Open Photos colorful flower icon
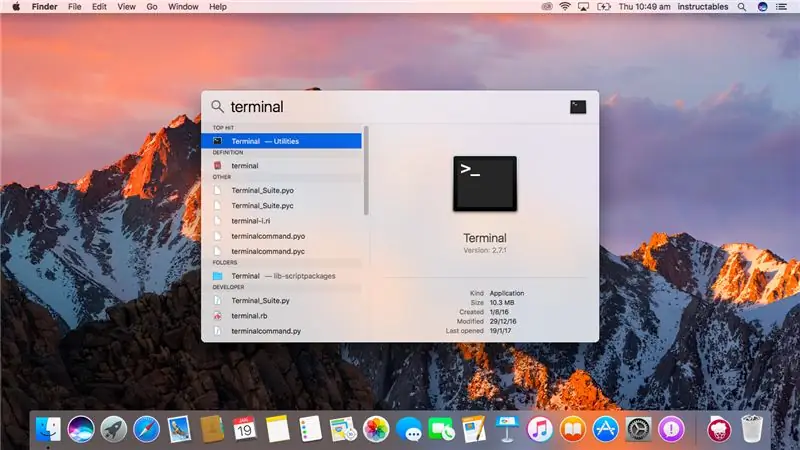 (x=376, y=429)
